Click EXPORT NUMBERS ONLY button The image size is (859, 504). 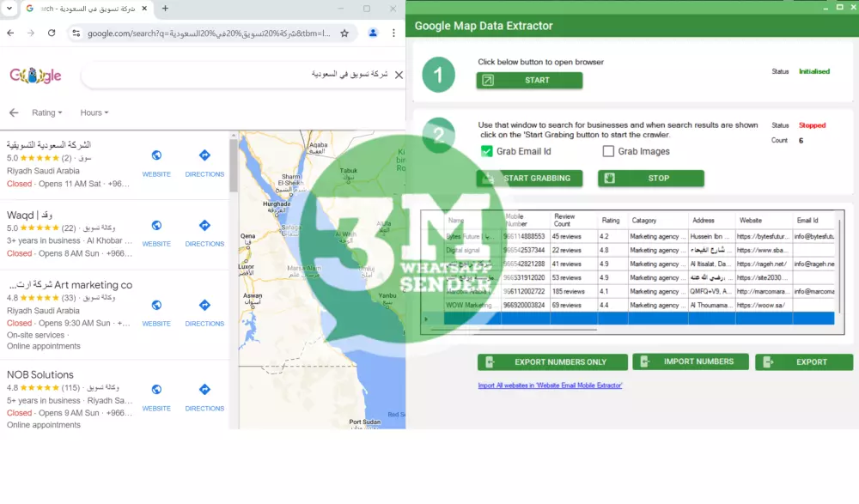[x=552, y=361]
